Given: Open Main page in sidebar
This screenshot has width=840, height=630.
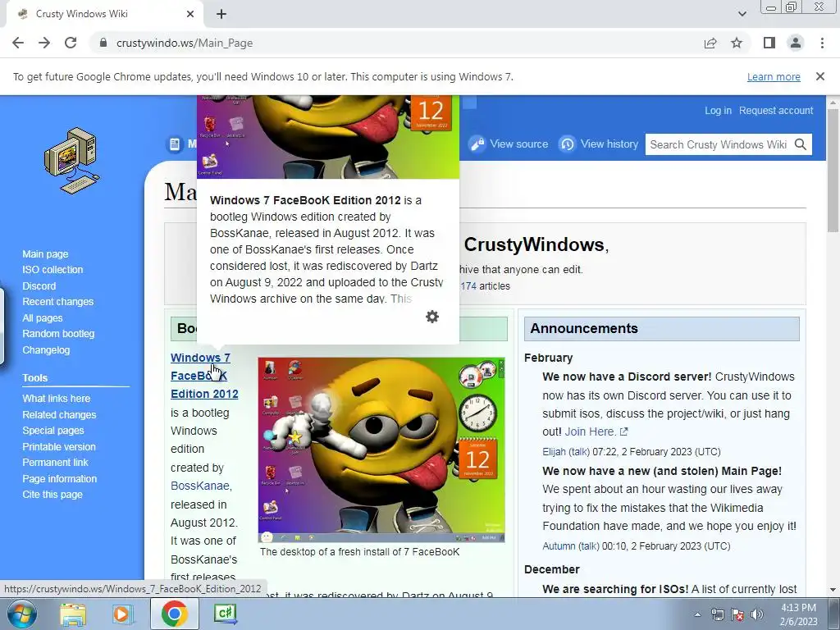Looking at the screenshot, I should pos(46,254).
